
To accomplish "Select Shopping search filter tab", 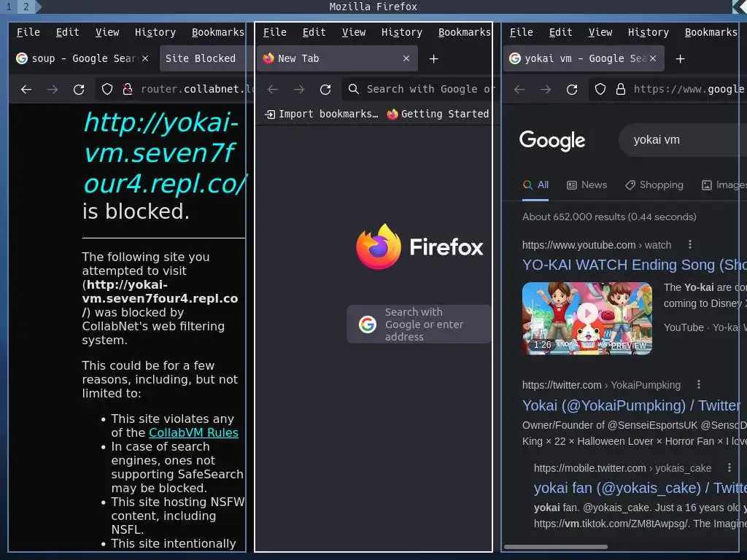I will (x=654, y=184).
